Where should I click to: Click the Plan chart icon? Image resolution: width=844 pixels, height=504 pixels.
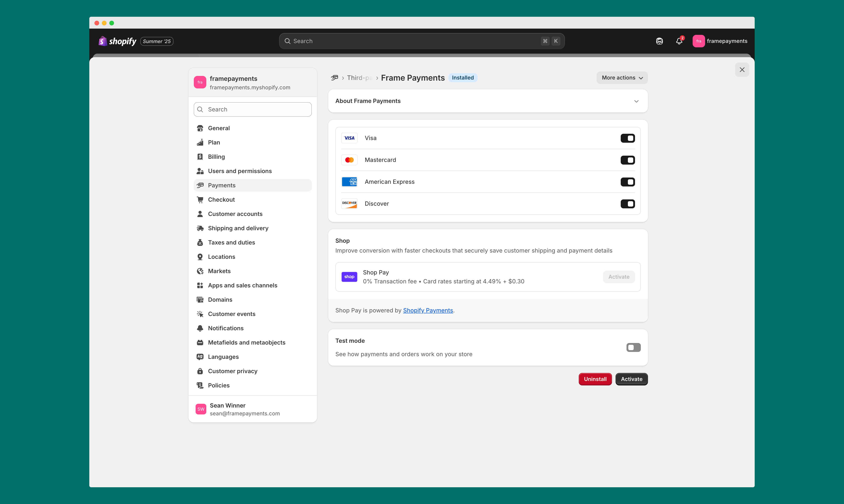tap(200, 142)
